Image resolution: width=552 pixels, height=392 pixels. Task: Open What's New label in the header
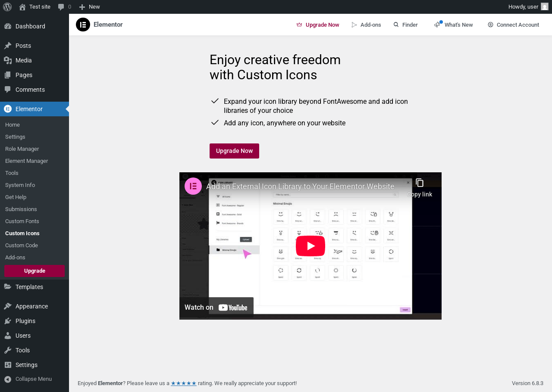458,25
